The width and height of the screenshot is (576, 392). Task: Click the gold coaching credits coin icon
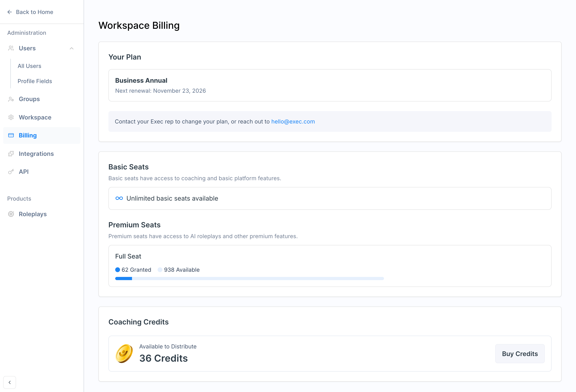124,353
